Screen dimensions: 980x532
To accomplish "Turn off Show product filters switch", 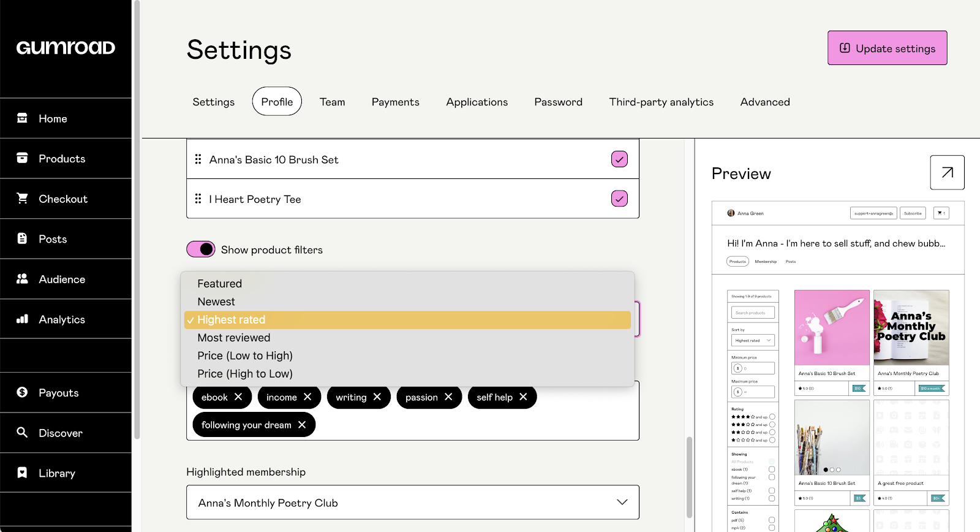I will click(201, 249).
